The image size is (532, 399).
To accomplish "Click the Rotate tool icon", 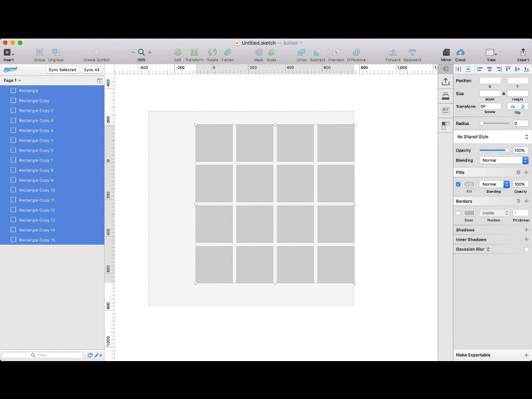I will click(212, 53).
